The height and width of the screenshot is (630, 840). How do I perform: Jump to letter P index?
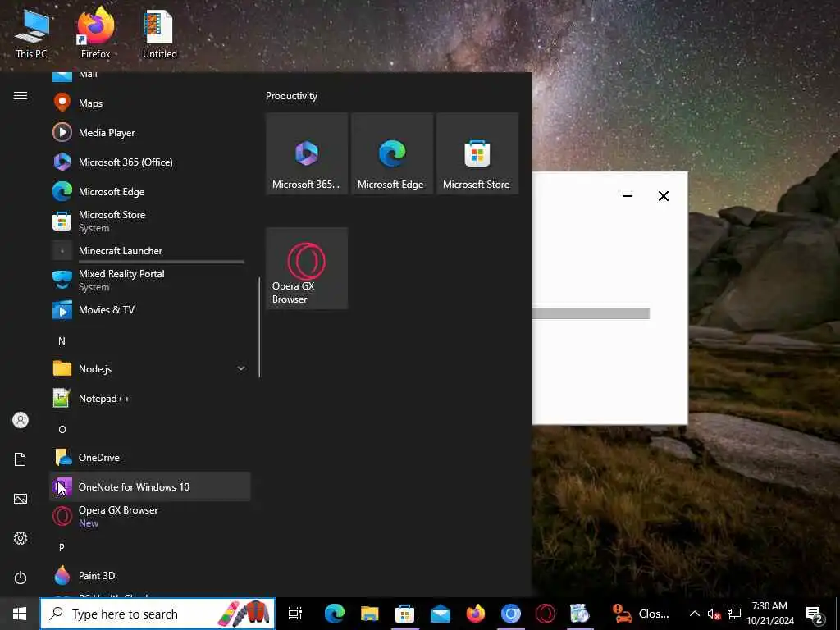tap(62, 547)
